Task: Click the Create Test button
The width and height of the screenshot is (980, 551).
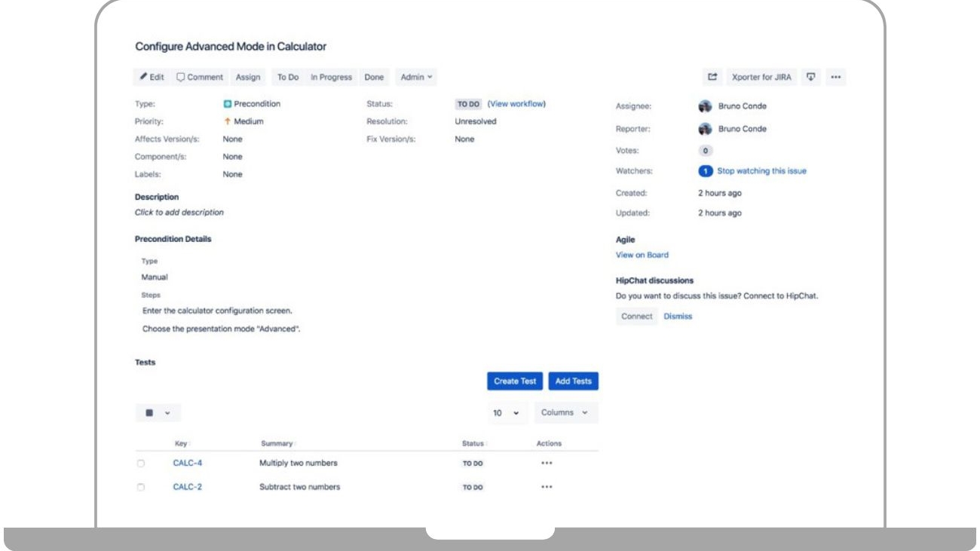Action: [x=515, y=381]
